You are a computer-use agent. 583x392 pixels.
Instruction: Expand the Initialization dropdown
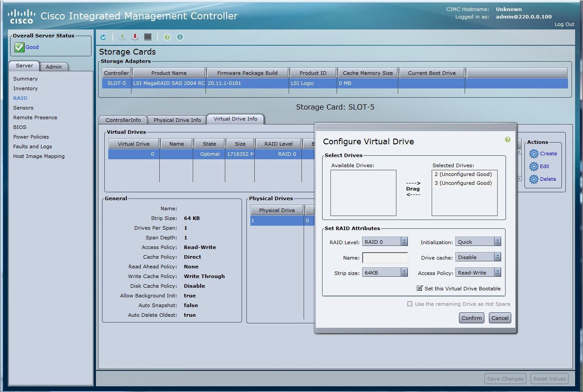pyautogui.click(x=478, y=242)
